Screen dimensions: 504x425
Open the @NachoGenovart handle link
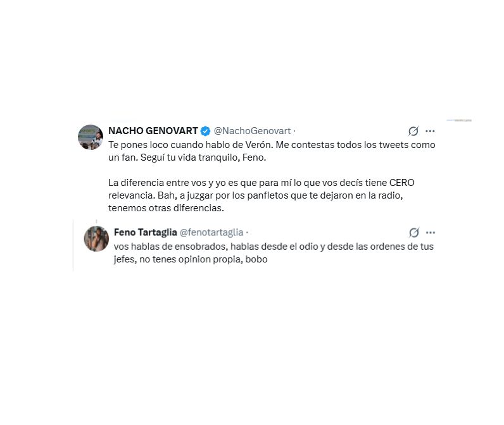253,131
